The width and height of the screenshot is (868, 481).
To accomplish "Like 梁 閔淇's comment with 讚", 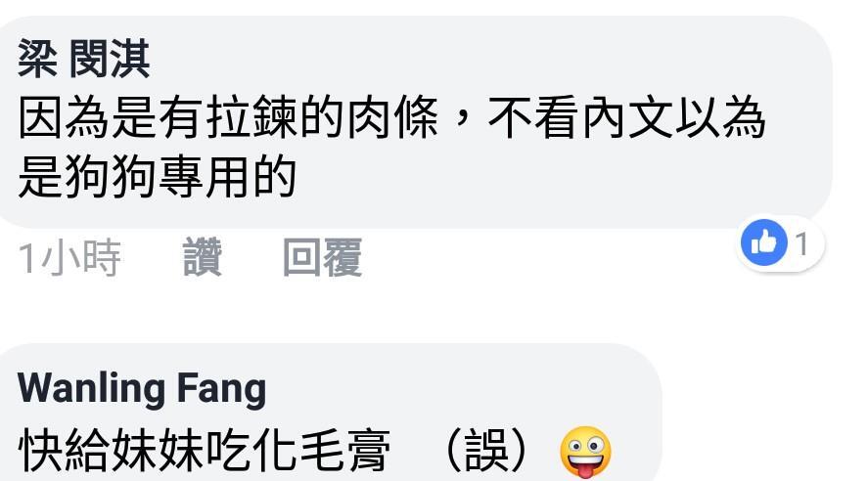I will pyautogui.click(x=202, y=257).
